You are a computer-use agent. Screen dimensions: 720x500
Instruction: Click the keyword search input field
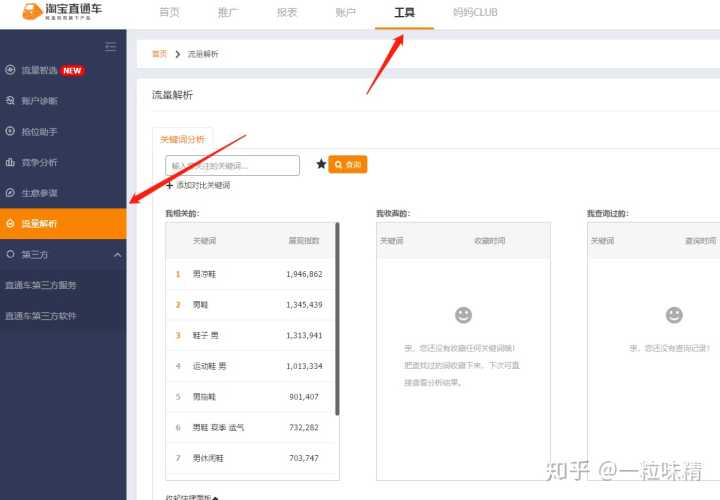(232, 165)
